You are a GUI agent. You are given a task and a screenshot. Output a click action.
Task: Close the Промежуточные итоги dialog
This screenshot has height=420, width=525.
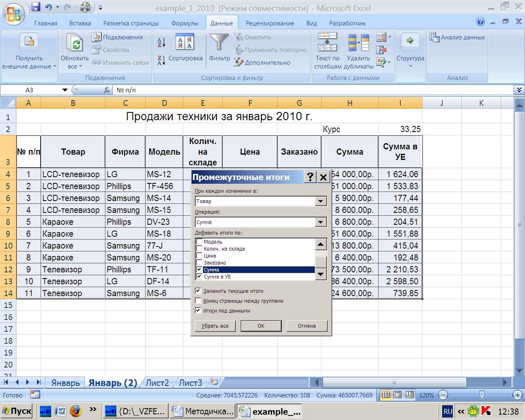pyautogui.click(x=323, y=177)
